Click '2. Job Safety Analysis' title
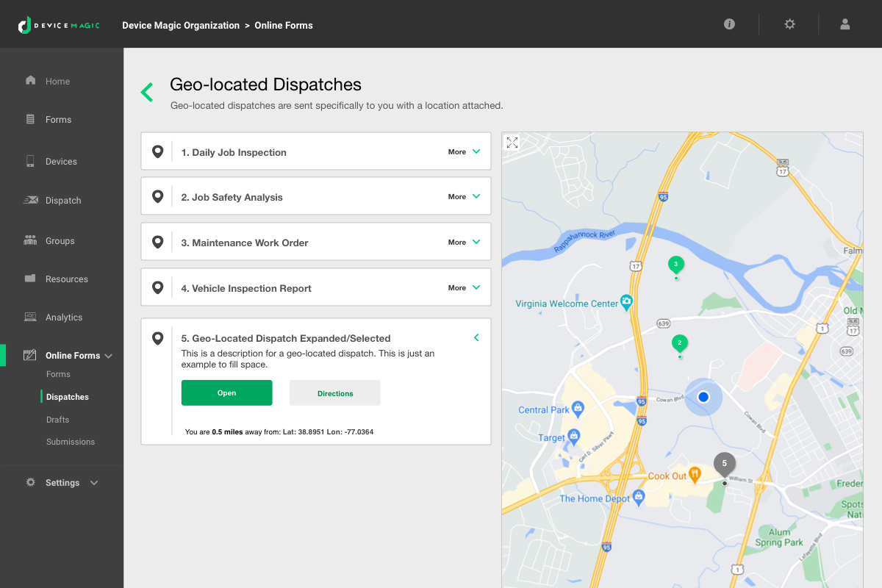The image size is (882, 588). 232,197
